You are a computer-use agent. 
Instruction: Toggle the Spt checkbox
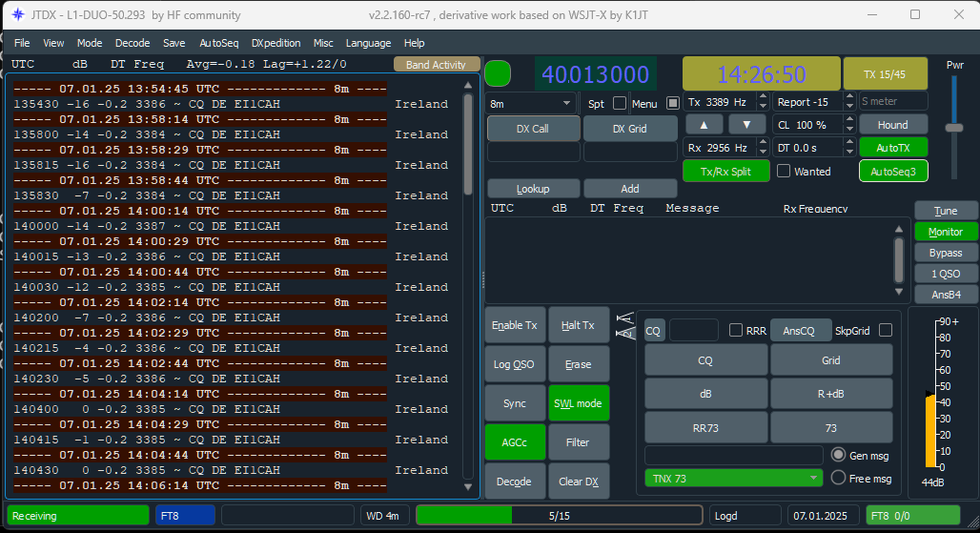[620, 103]
